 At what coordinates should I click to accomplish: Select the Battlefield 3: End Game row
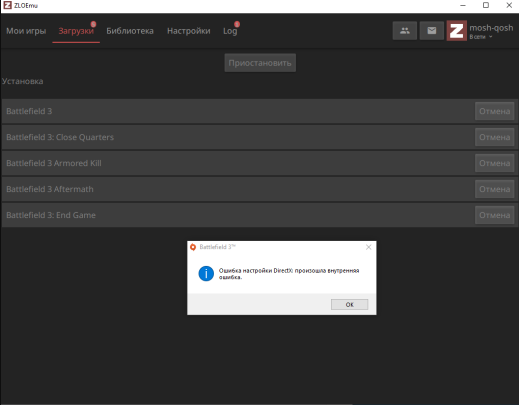tap(259, 215)
